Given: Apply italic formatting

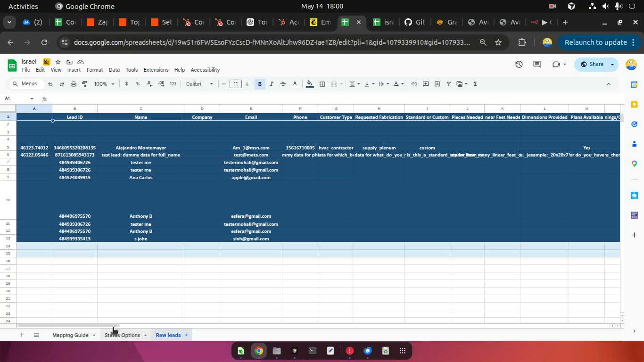Looking at the screenshot, I should (272, 84).
